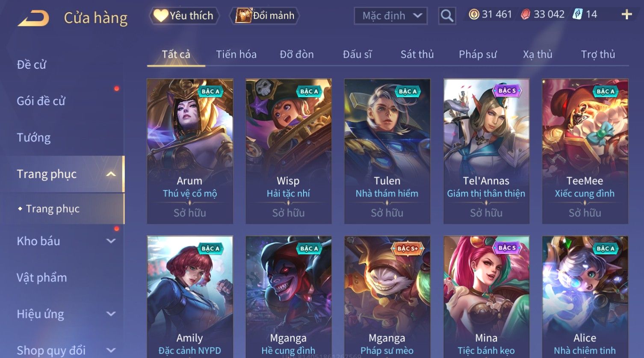Open Gói đề cử in sidebar
This screenshot has width=644, height=358.
[x=41, y=101]
